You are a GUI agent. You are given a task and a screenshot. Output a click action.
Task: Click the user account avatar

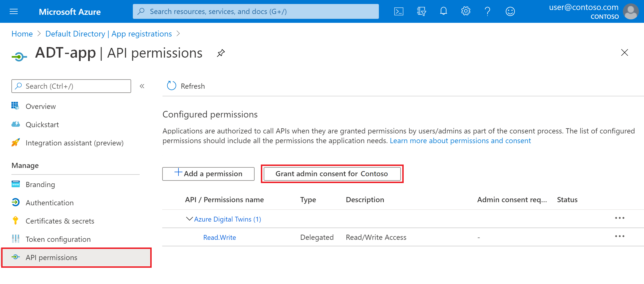[x=631, y=11]
